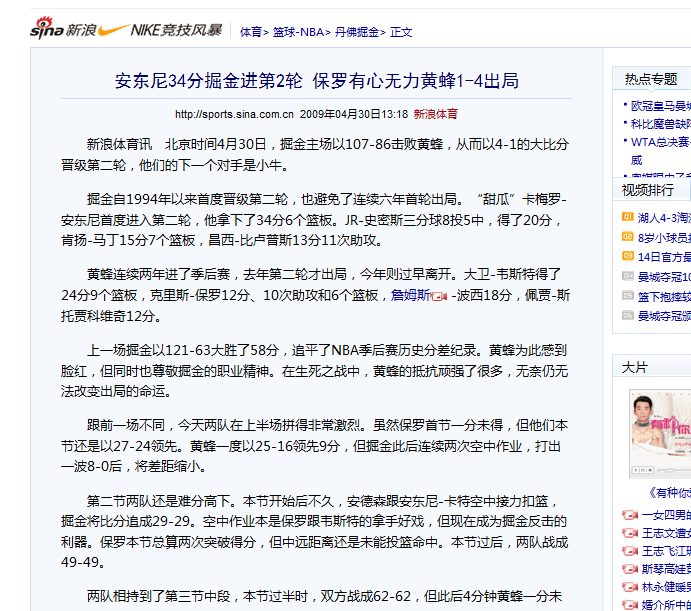This screenshot has width=691, height=611.
Task: Go to 篮球-NBA breadcrumb section
Action: [x=298, y=32]
